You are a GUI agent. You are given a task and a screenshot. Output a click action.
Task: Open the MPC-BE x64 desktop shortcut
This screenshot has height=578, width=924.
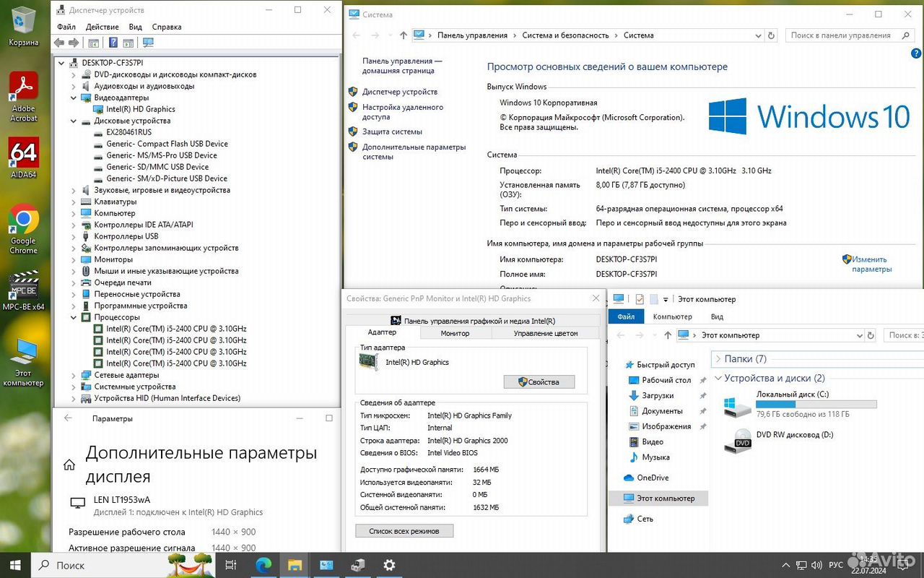(24, 289)
